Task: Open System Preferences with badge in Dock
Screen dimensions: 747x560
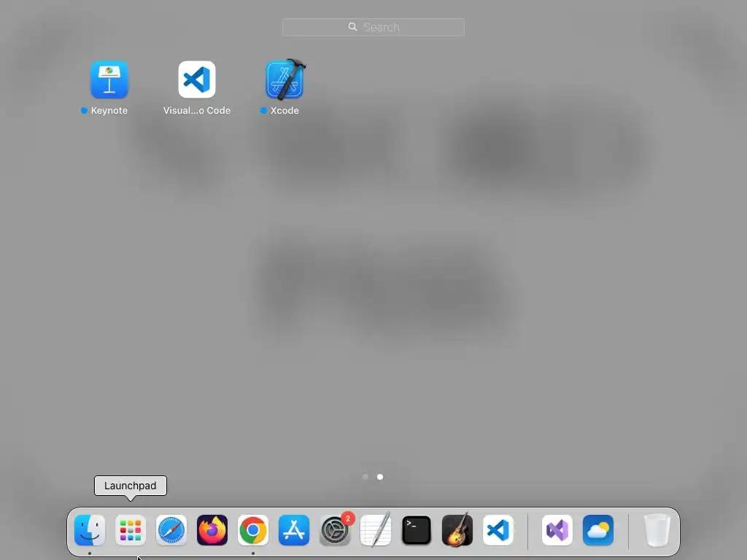Action: 335,530
